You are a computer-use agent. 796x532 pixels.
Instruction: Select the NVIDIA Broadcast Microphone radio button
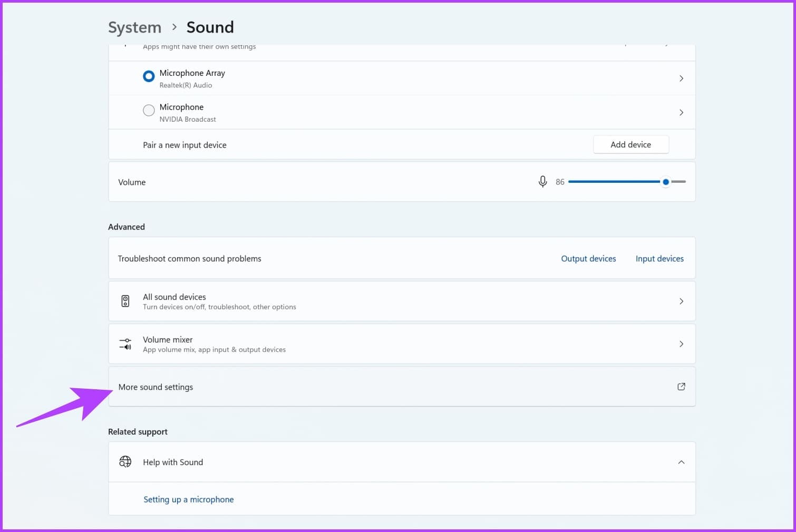pyautogui.click(x=149, y=110)
